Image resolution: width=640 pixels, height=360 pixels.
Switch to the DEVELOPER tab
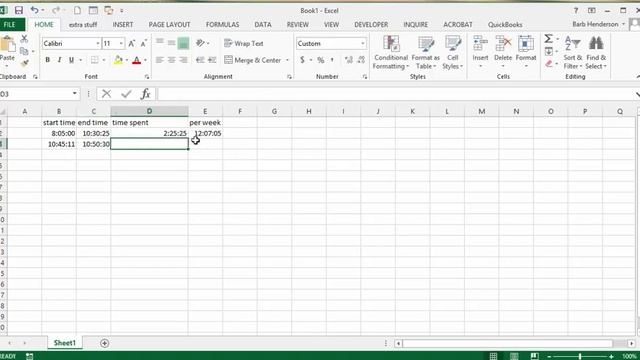[x=371, y=25]
